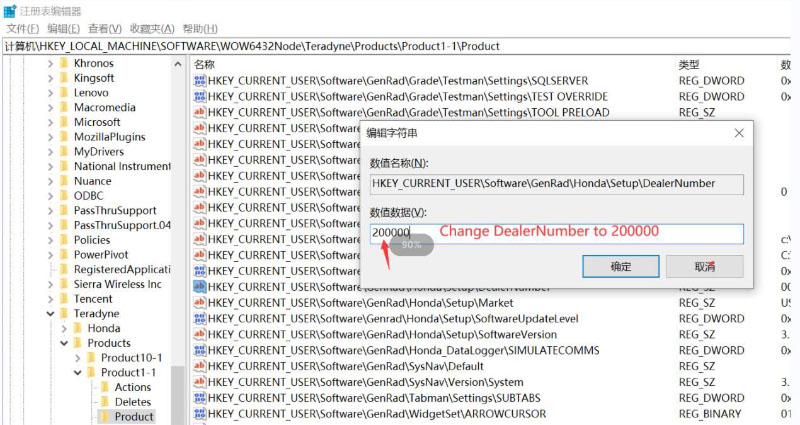This screenshot has width=800, height=425.
Task: Open the 查看(V) menu
Action: [x=105, y=29]
